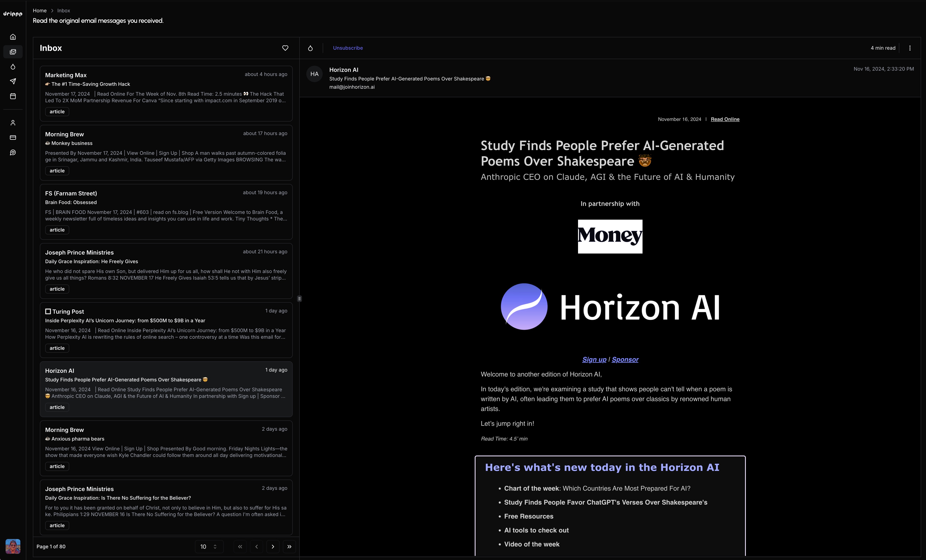
Task: Click article tag on Anxious pharma bears email
Action: pyautogui.click(x=57, y=466)
